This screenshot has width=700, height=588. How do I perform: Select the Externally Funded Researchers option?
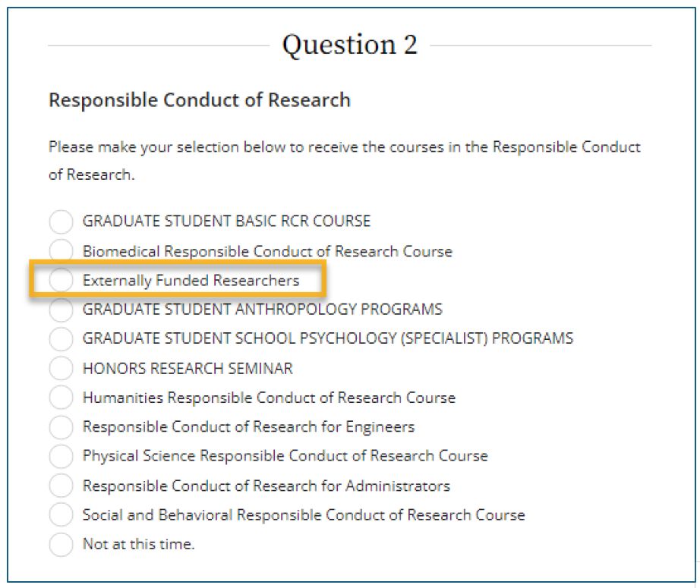[61, 280]
